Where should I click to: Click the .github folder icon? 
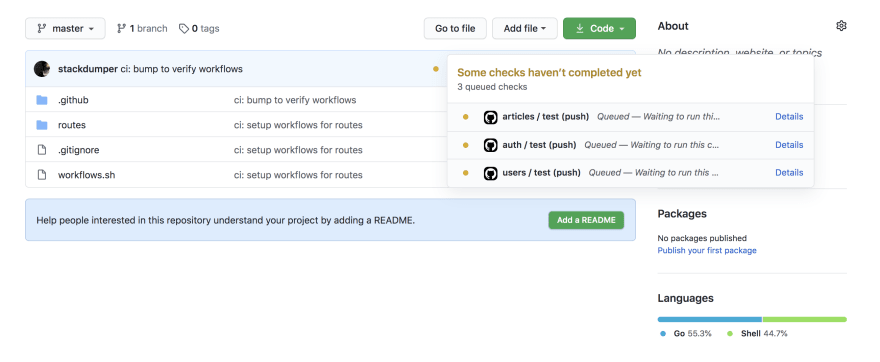(x=42, y=100)
